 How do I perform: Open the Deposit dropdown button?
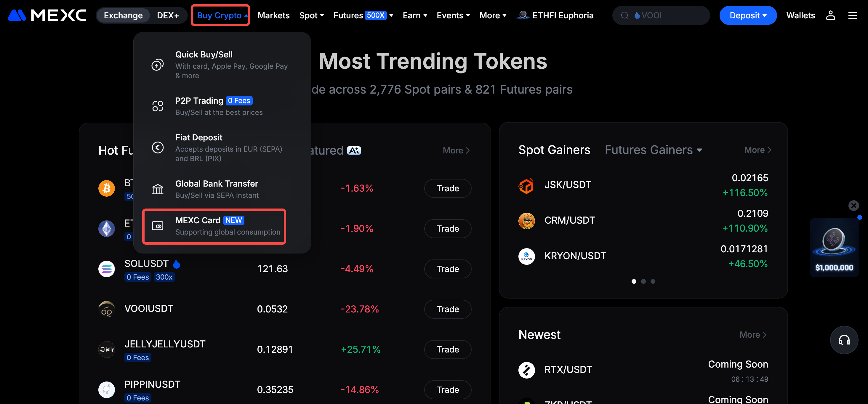(748, 15)
